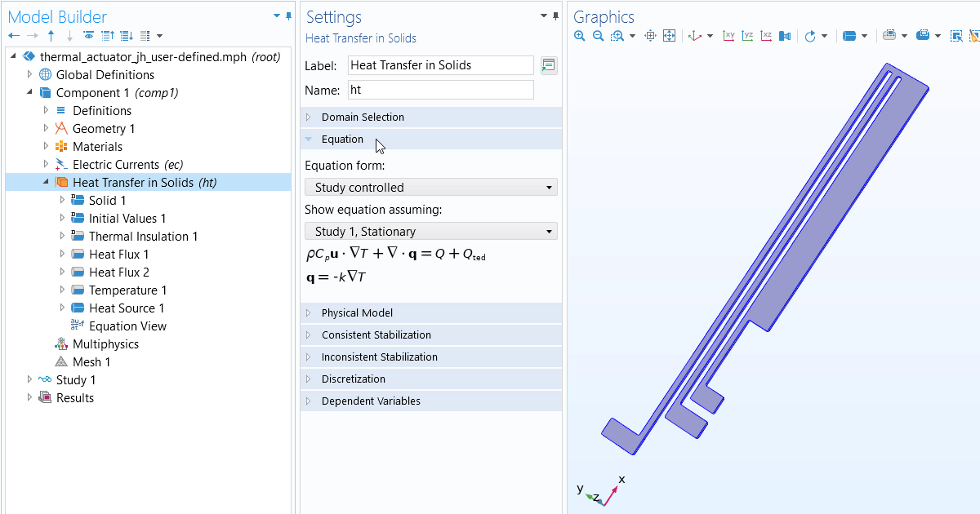Click the Name input field

coord(440,90)
